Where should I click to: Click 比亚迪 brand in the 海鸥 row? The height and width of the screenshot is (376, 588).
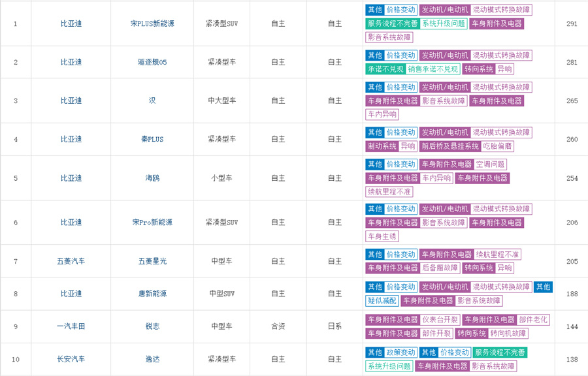tap(71, 178)
